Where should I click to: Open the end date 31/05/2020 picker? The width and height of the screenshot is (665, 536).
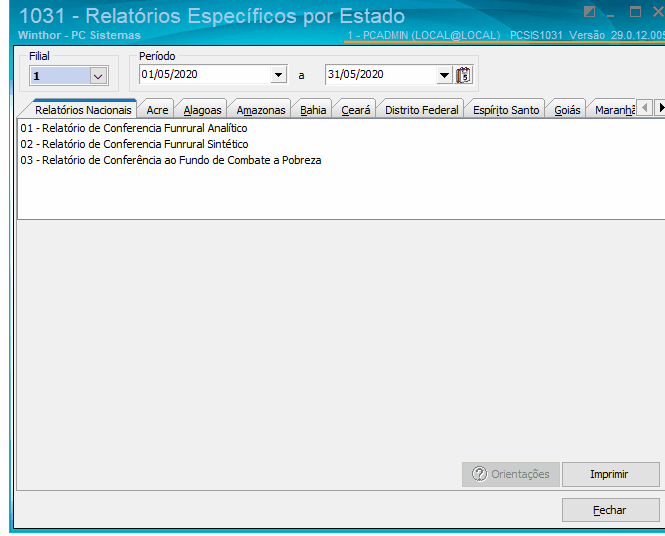(x=444, y=75)
